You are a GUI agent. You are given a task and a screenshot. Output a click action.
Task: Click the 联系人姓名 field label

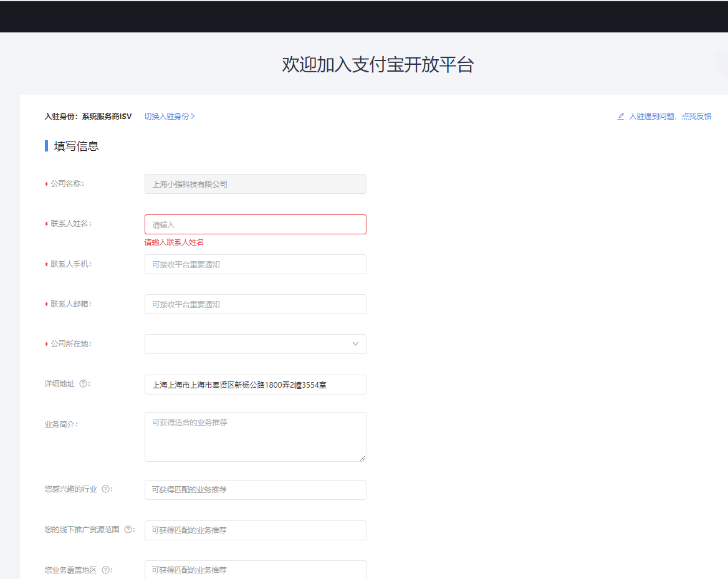(71, 223)
